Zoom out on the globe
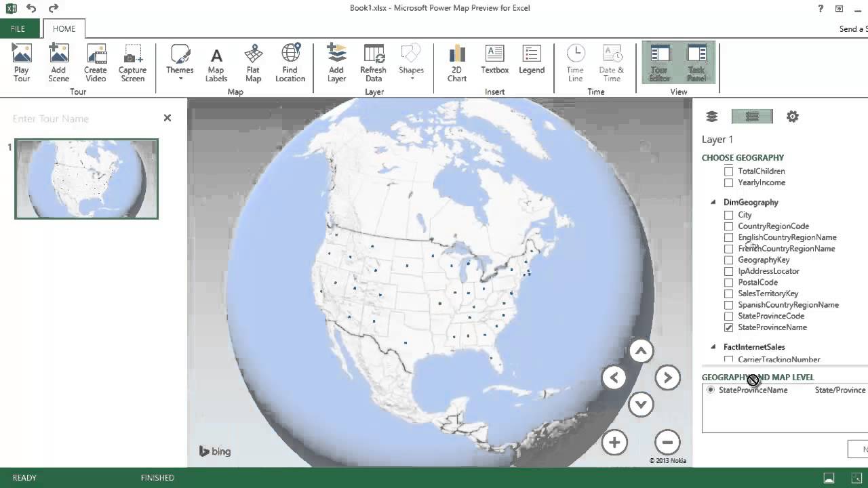The width and height of the screenshot is (868, 488). (x=667, y=443)
